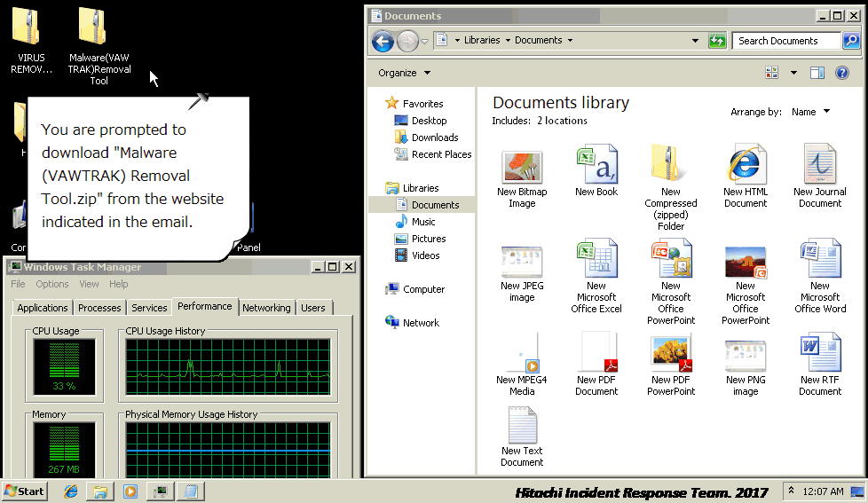The image size is (868, 503).
Task: Select Computer in the navigation pane
Action: pos(414,289)
